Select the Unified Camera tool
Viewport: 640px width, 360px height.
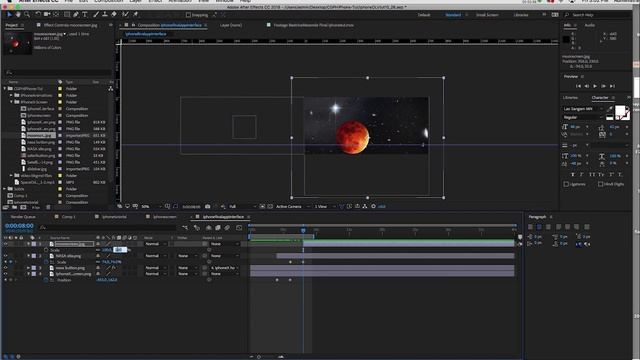pyautogui.click(x=47, y=15)
